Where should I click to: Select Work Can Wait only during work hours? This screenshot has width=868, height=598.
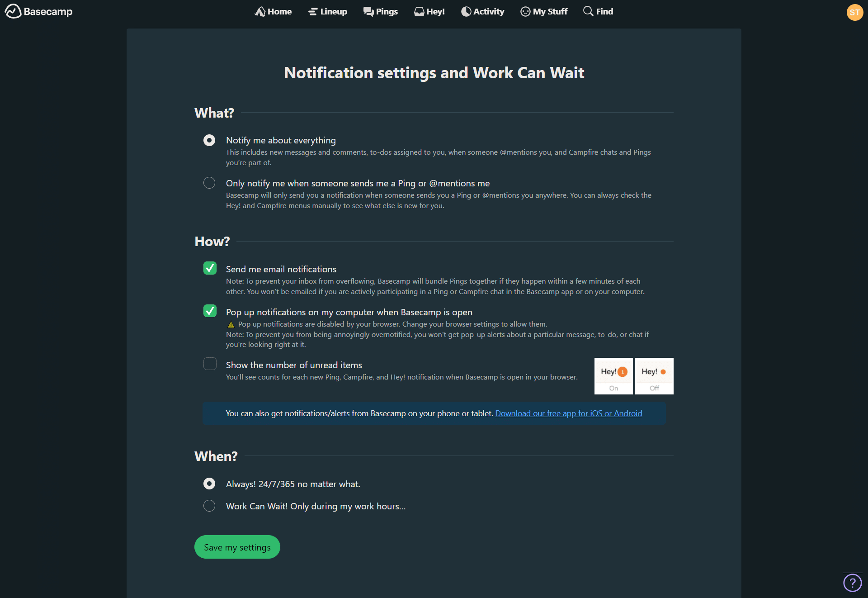tap(210, 506)
